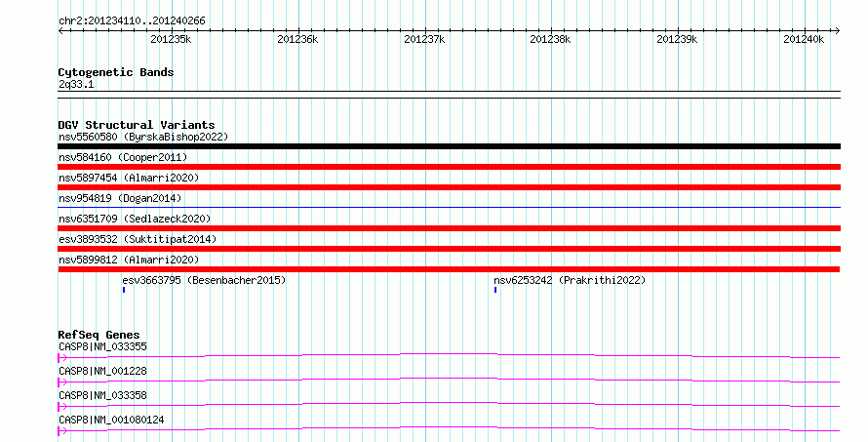Click the 201235k ruler position
The width and height of the screenshot is (868, 442).
click(171, 39)
